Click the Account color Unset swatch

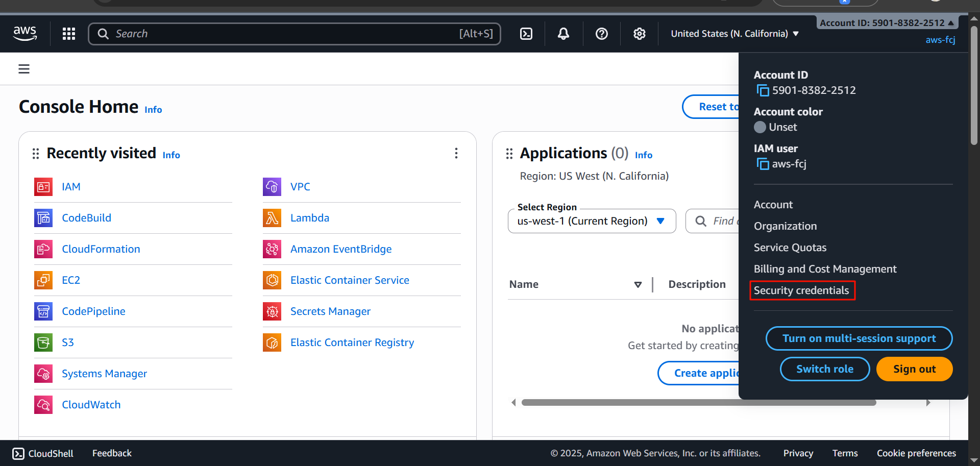tap(760, 127)
